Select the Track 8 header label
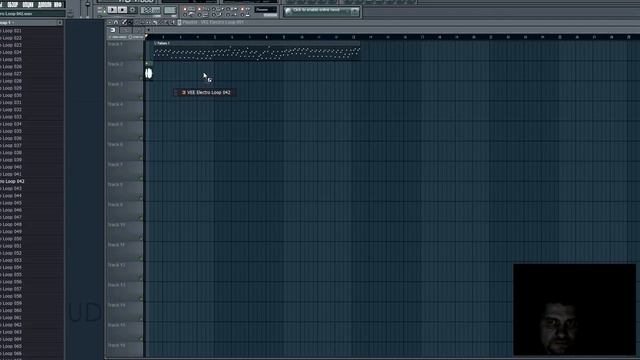Image resolution: width=640 pixels, height=360 pixels. [115, 184]
